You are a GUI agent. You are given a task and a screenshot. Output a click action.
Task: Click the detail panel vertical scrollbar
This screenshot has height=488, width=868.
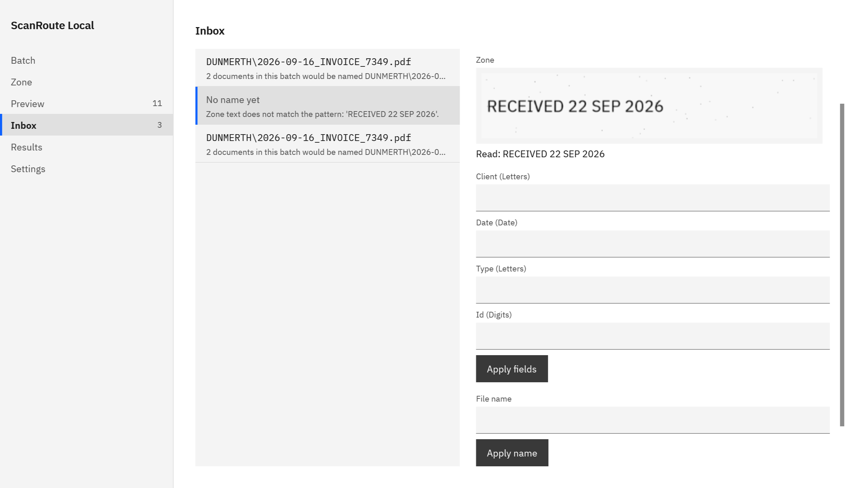pos(842,265)
